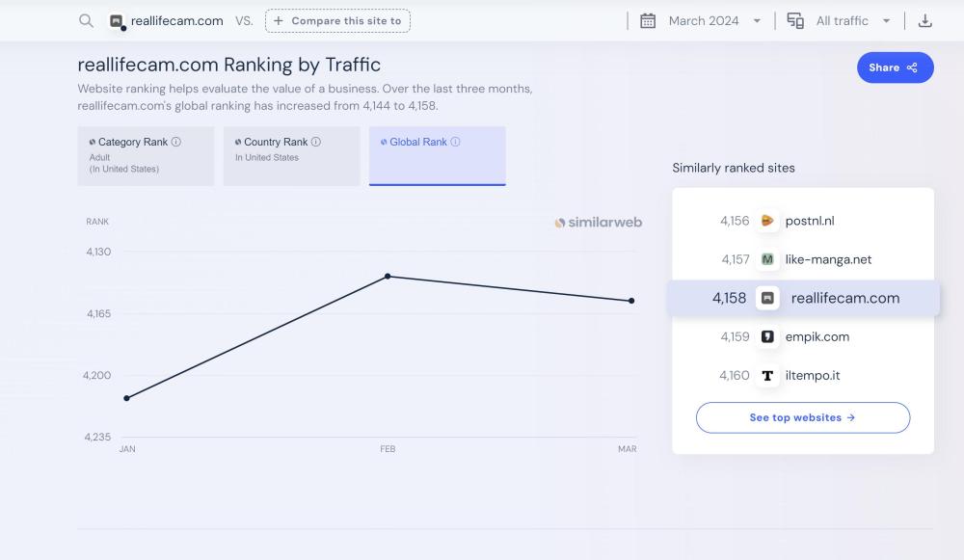Switch to the Category Rank tab
Screen dimensions: 964x560
point(146,155)
